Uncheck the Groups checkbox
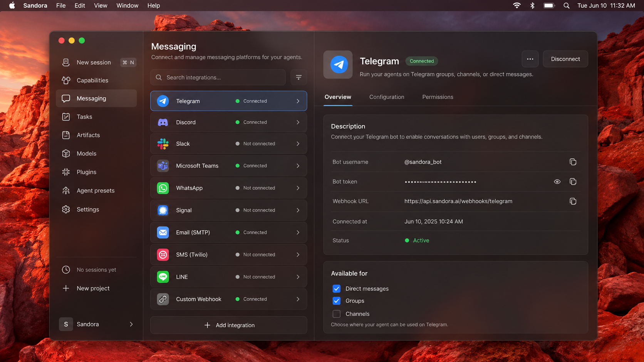 pos(336,301)
